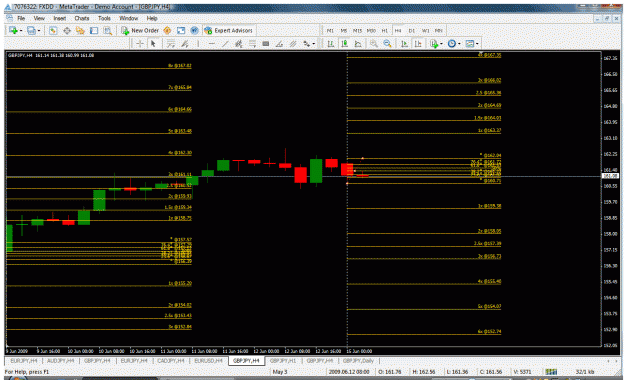Click the blue square icon after MetaEditor
Screen dimensions: 625x380
click(181, 30)
